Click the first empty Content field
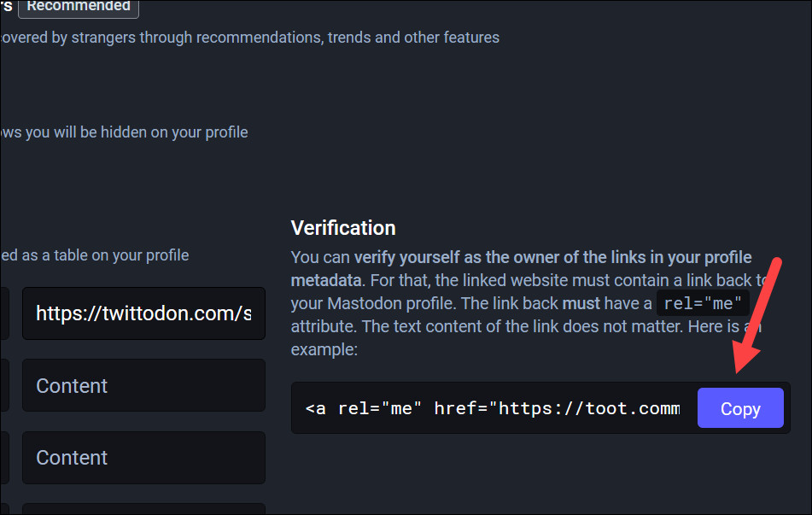 pos(143,385)
